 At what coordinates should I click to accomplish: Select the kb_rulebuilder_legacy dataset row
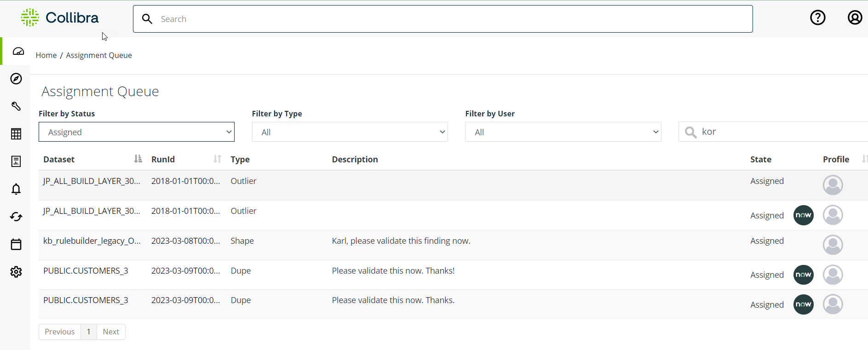pyautogui.click(x=92, y=241)
